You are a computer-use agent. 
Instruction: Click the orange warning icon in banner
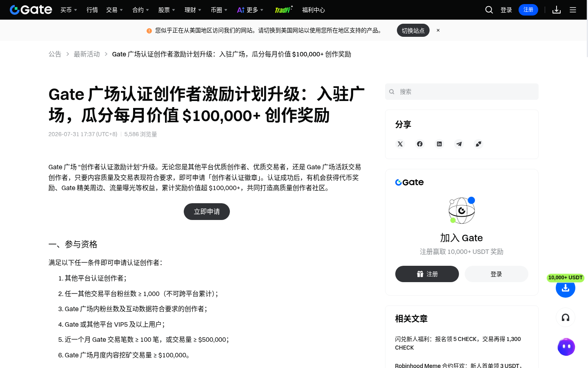click(149, 31)
